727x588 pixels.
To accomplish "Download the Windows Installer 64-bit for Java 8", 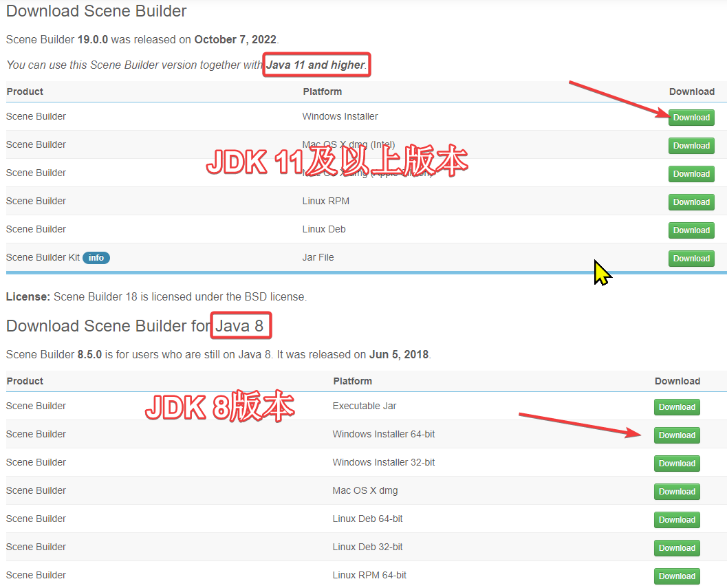I will click(676, 435).
